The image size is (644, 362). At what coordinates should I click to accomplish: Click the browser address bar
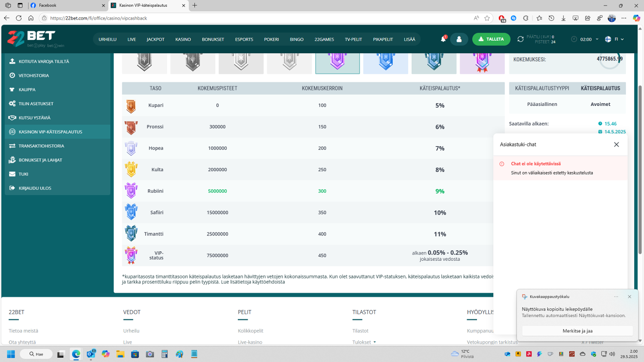tap(258, 18)
